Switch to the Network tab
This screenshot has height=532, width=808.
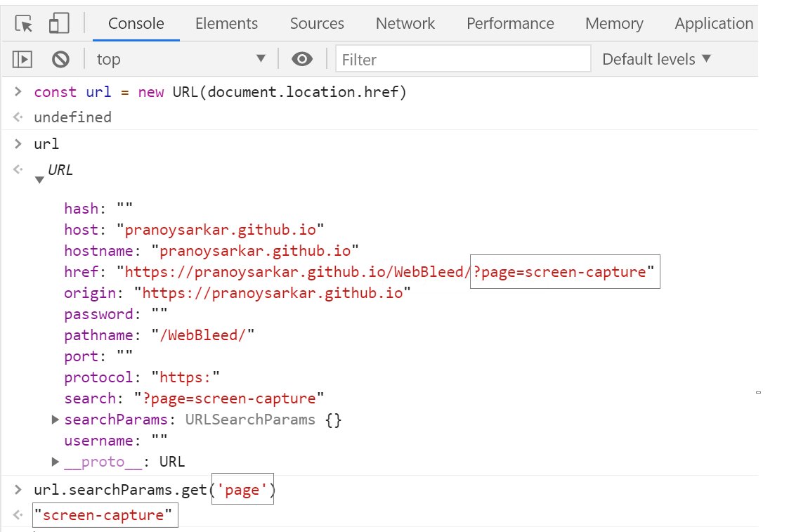(x=405, y=23)
